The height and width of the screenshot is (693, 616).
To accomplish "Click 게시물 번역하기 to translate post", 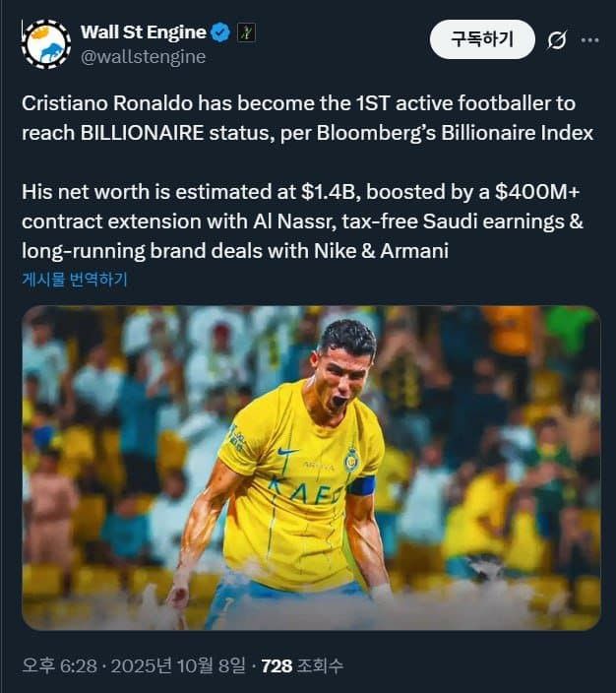I will pos(75,280).
